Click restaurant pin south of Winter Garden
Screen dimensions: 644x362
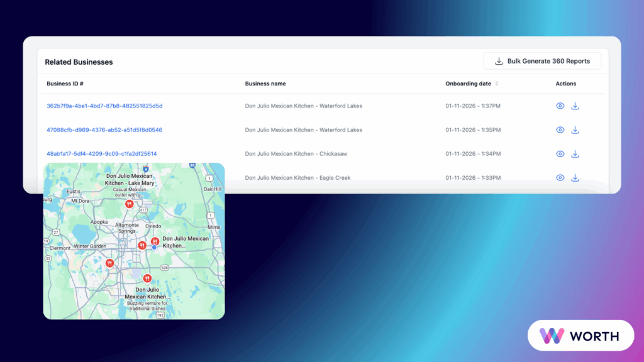tap(110, 263)
